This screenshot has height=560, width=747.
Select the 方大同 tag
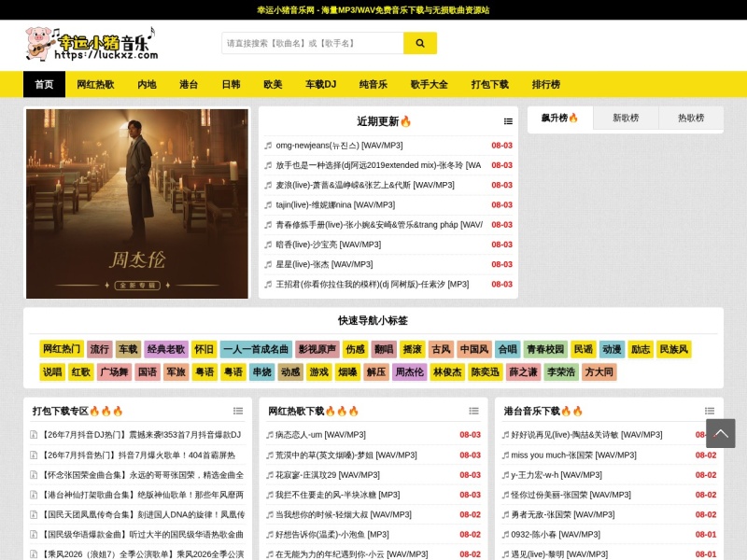(x=599, y=371)
